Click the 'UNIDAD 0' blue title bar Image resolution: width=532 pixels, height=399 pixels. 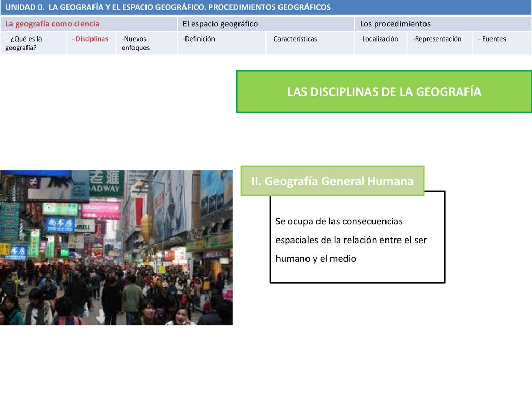(x=266, y=7)
